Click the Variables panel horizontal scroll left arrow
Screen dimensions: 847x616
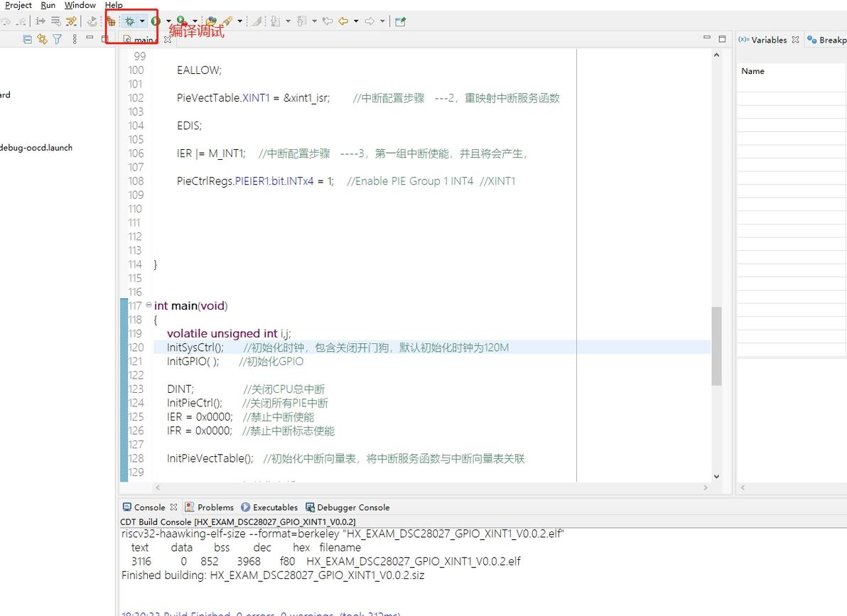(743, 487)
